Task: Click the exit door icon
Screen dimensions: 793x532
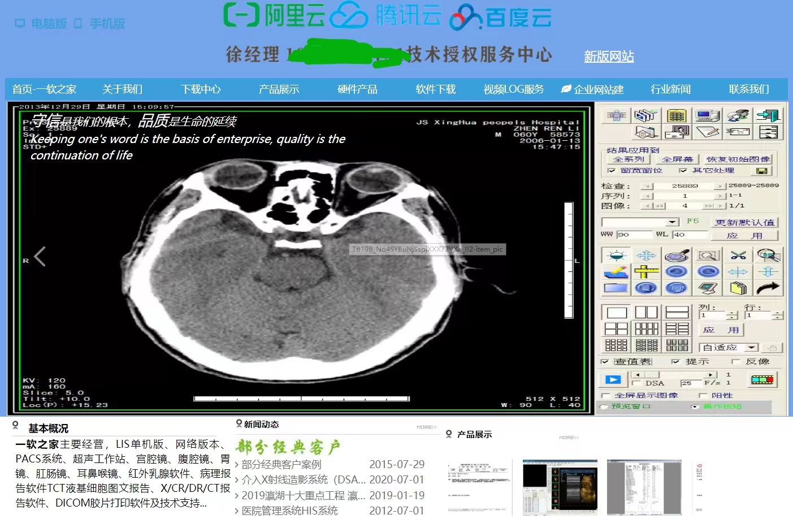Action: click(x=768, y=116)
